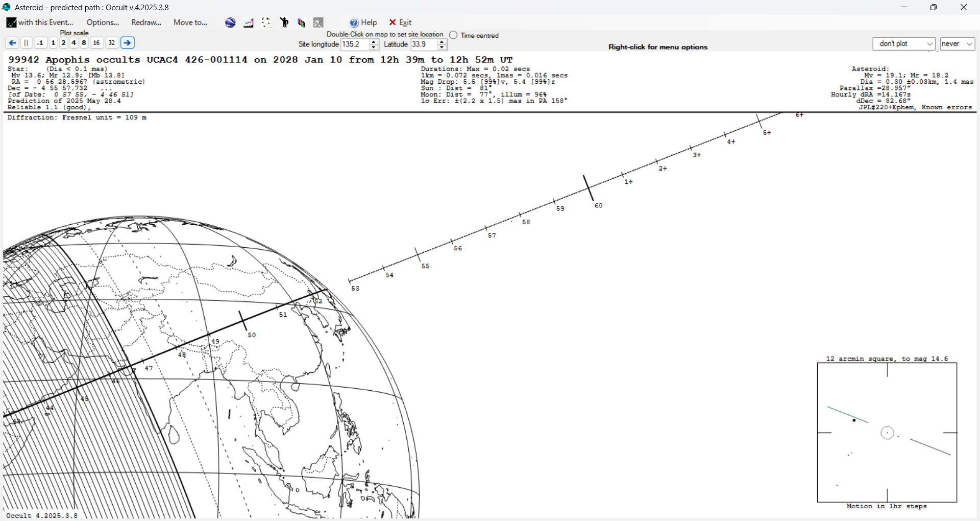Image resolution: width=980 pixels, height=521 pixels.
Task: Click 'Parallax =28.957"' asteroid data line
Action: (875, 88)
